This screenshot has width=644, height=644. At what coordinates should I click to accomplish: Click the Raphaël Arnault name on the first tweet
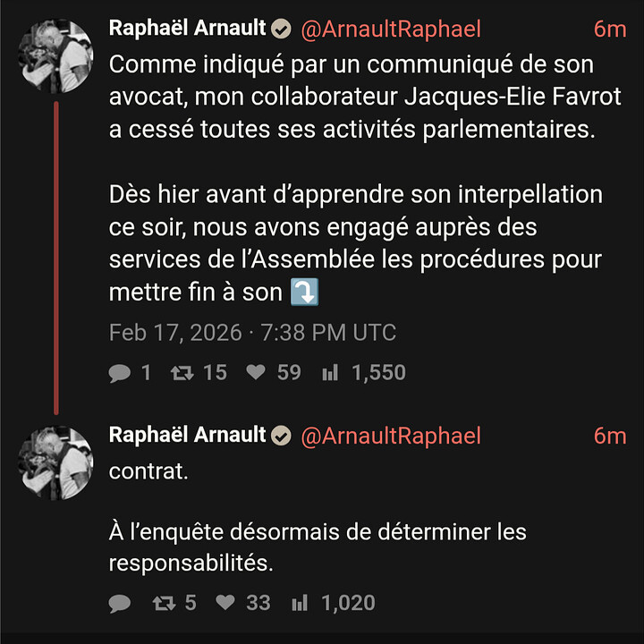coord(187,29)
